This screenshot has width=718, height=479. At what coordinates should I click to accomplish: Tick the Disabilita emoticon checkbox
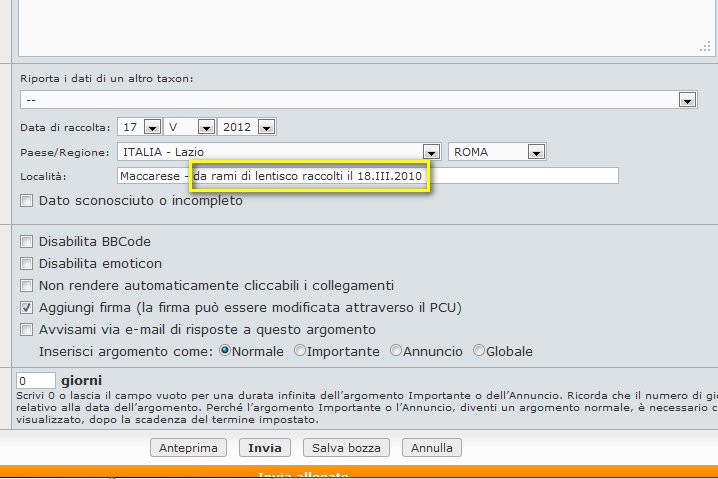pyautogui.click(x=27, y=264)
